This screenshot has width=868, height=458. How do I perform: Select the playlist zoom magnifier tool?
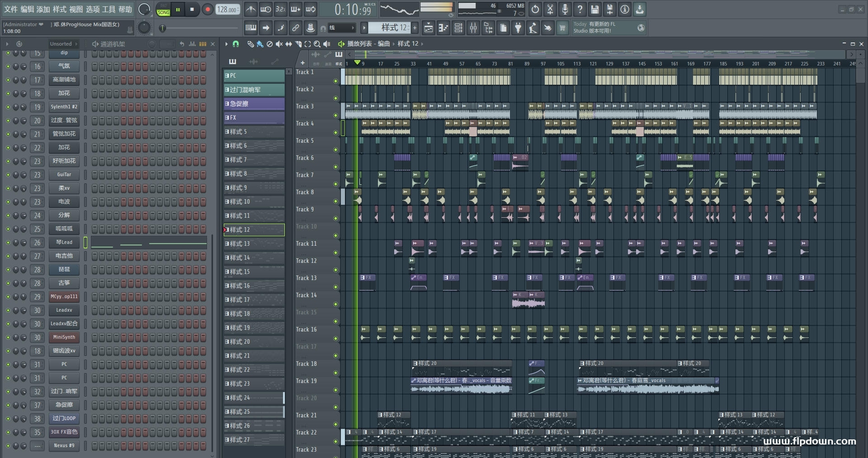pos(317,44)
